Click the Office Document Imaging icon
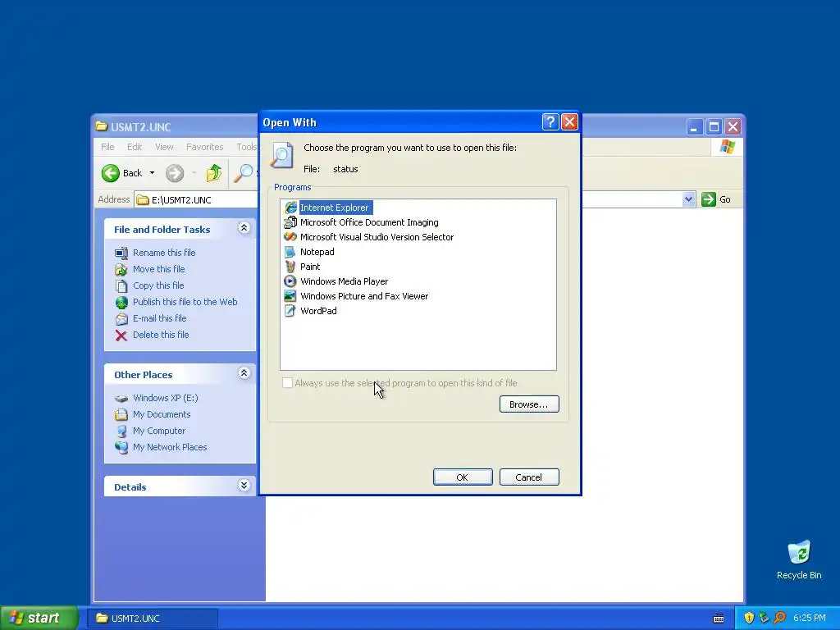 point(290,222)
